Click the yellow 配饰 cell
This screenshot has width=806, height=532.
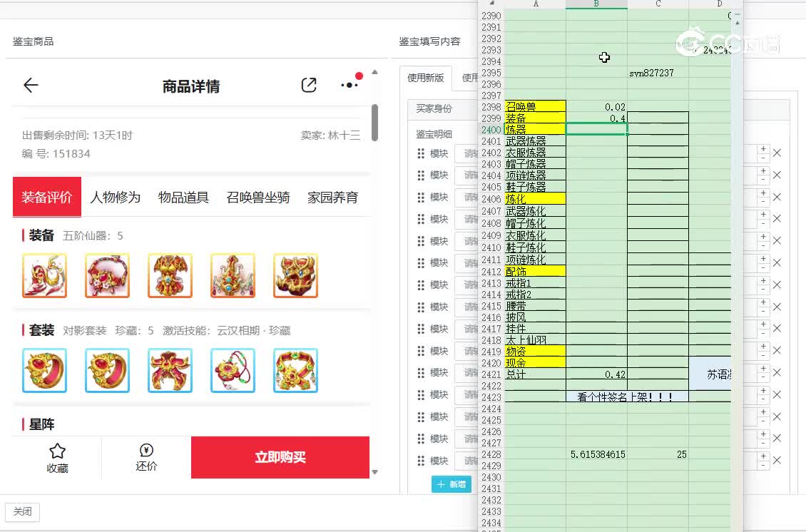pos(535,271)
